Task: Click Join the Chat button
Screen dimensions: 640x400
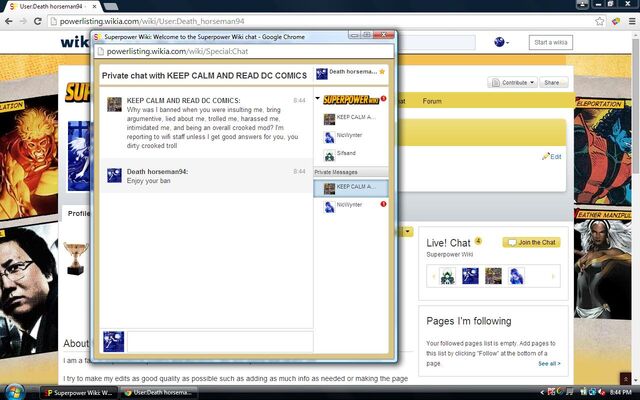Action: click(x=531, y=242)
